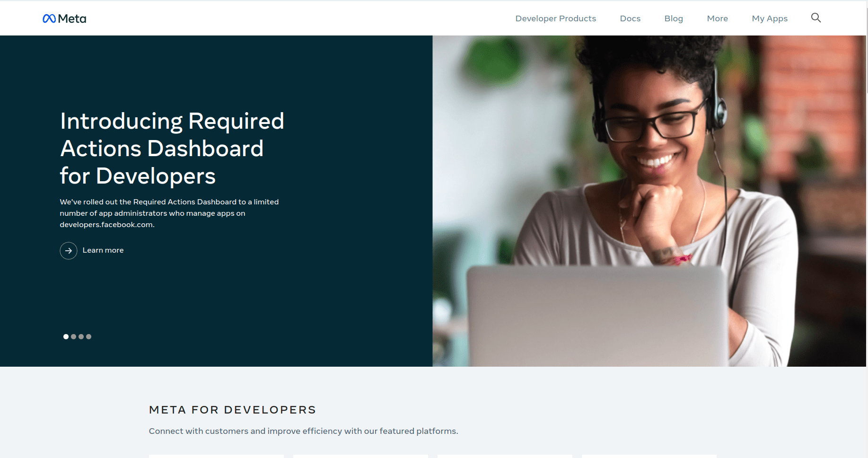This screenshot has width=868, height=458.
Task: Click the hero photo of woman with headset
Action: [x=649, y=201]
